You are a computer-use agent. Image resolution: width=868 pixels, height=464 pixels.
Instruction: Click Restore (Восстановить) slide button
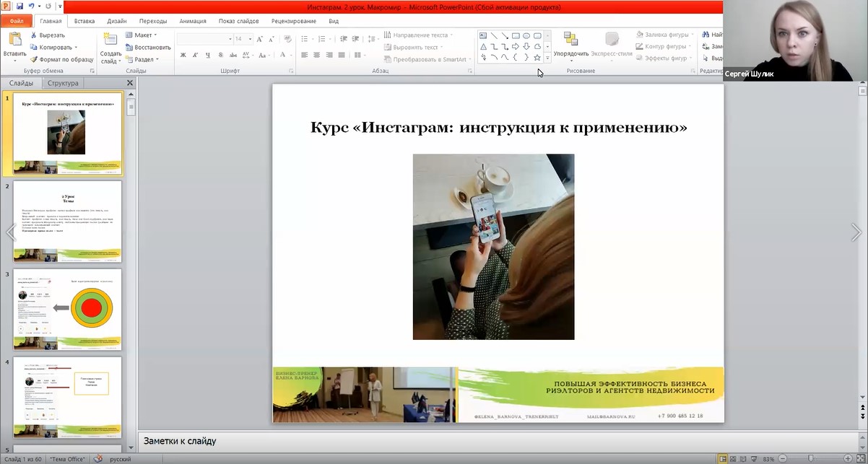148,47
